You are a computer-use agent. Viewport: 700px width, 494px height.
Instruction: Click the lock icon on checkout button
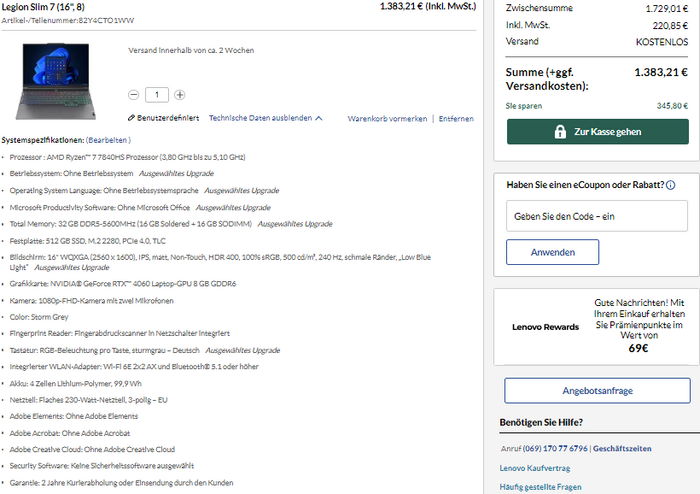[560, 132]
